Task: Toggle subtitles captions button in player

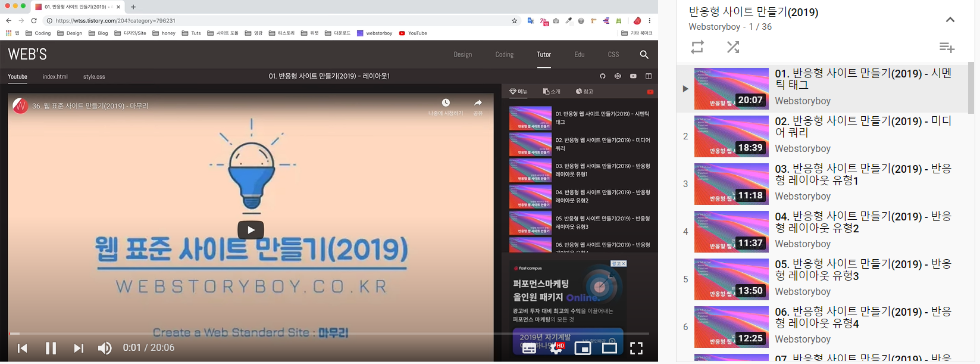Action: point(529,349)
